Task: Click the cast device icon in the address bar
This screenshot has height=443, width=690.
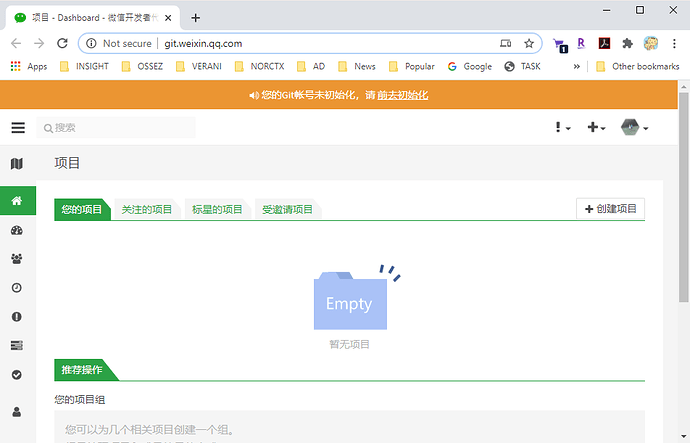Action: tap(506, 43)
